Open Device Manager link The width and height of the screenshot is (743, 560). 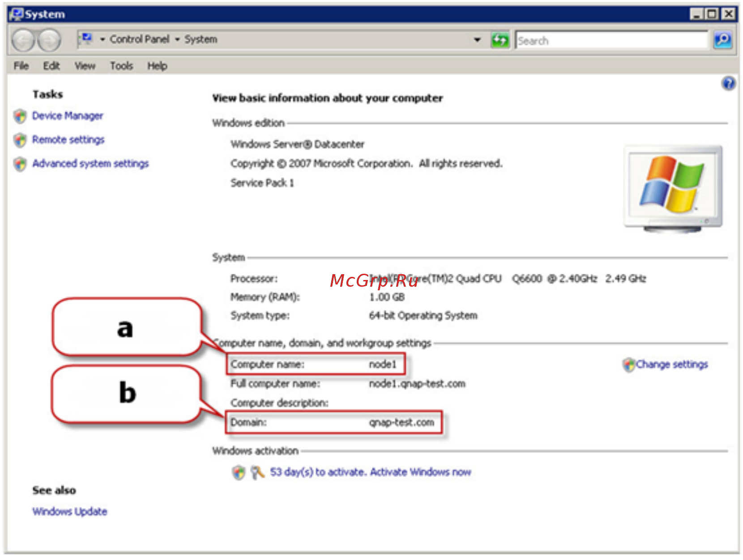click(68, 116)
